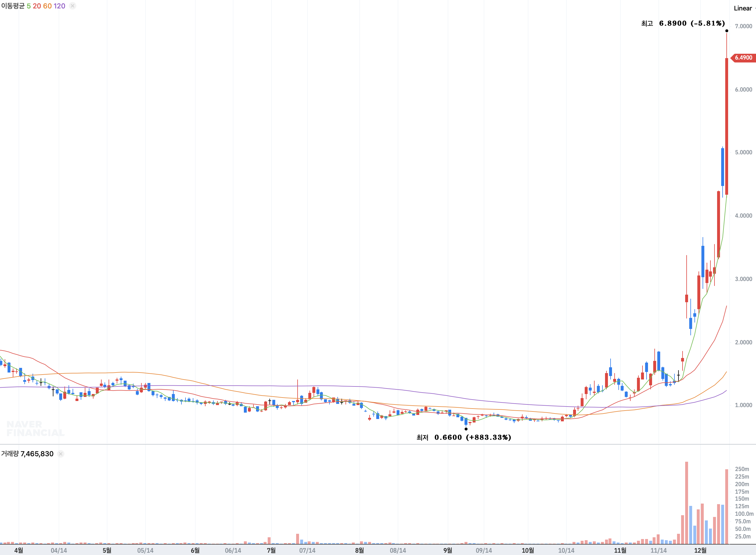Click the 250m volume axis label

coord(742,469)
